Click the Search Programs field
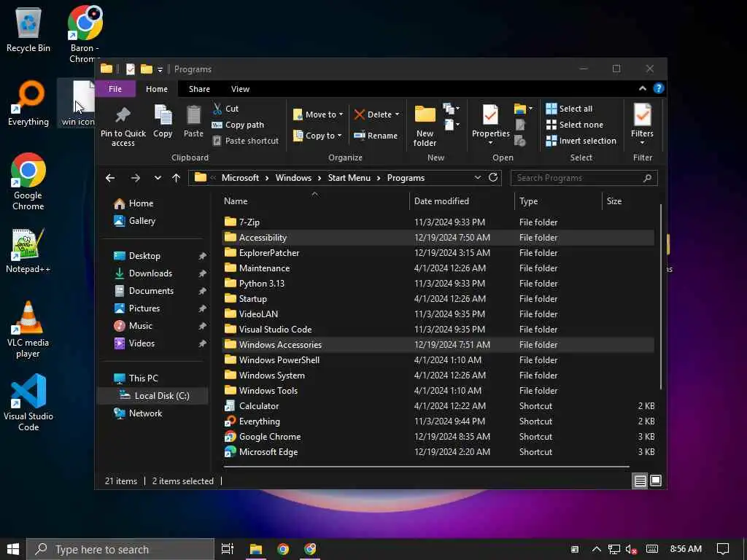Viewport: 747px width, 560px height. 584,178
